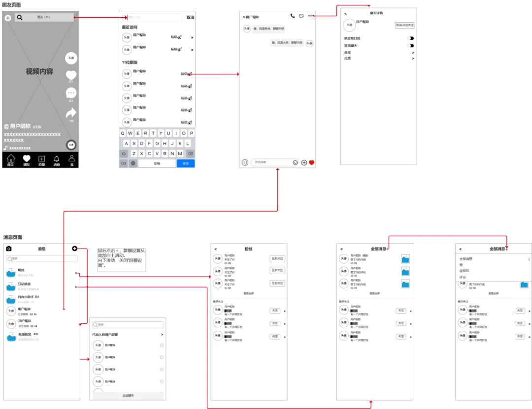The image size is (532, 409).
Task: Tap the phone call icon in chat
Action: click(x=293, y=16)
